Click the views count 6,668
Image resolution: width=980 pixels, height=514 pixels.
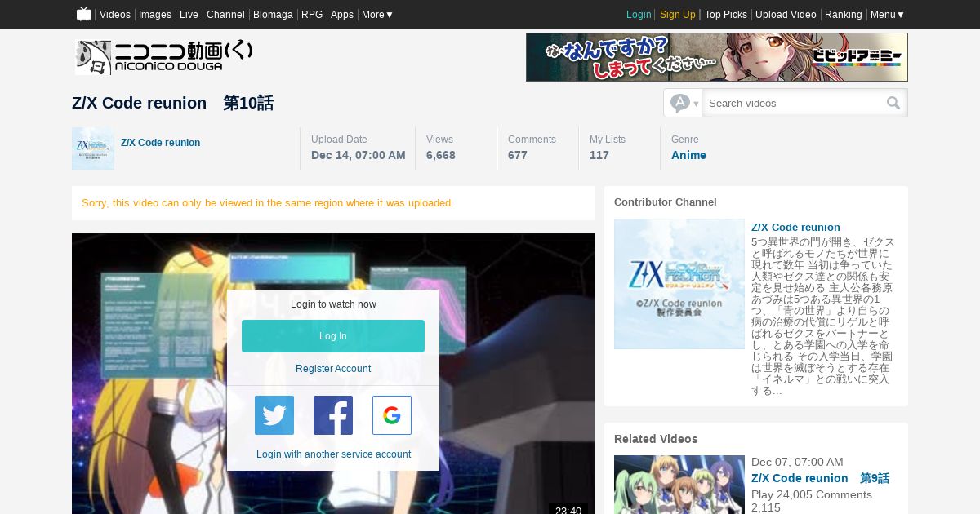pyautogui.click(x=441, y=155)
